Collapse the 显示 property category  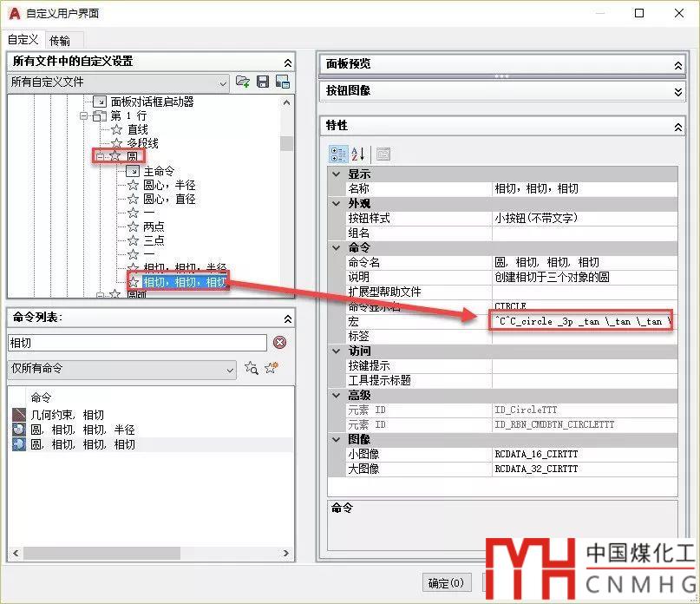[x=337, y=174]
